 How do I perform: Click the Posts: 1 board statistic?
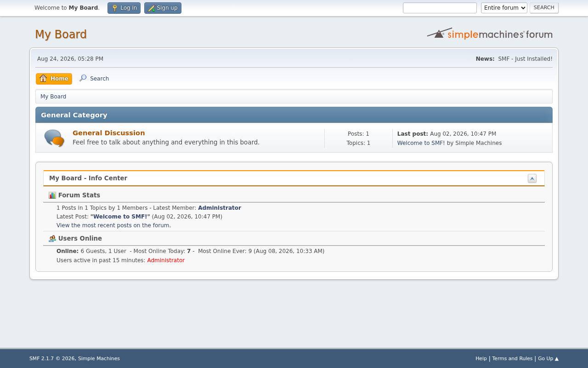(358, 134)
